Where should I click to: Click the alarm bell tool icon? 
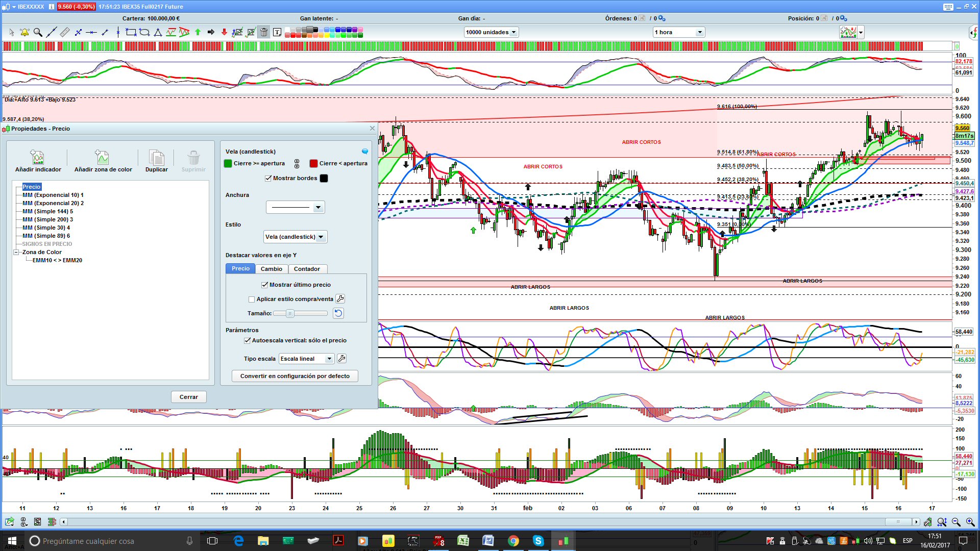tap(24, 32)
